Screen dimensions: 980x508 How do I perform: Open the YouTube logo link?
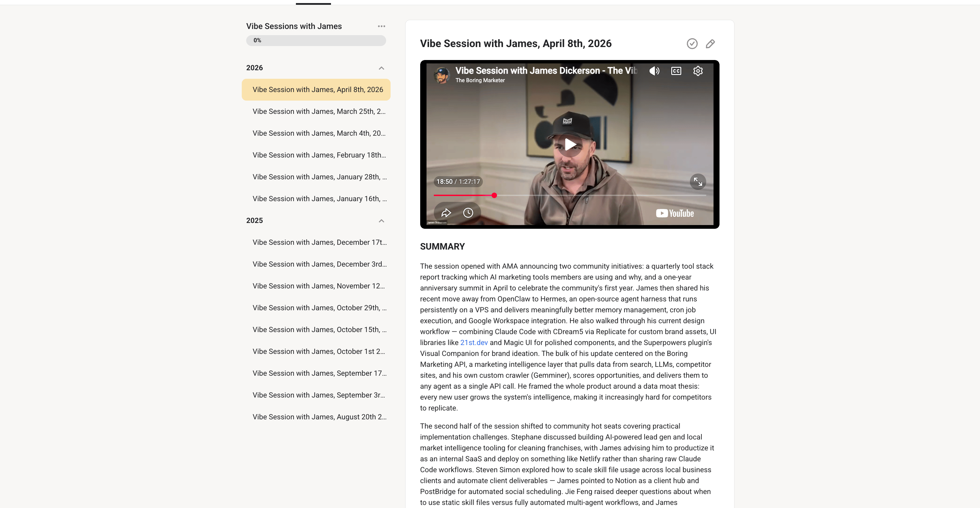pyautogui.click(x=675, y=213)
